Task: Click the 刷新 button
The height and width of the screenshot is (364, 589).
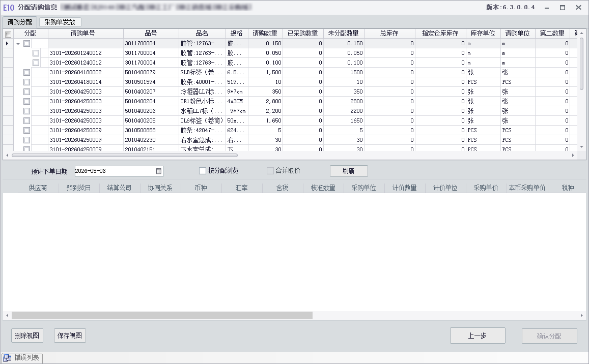Action: [349, 171]
